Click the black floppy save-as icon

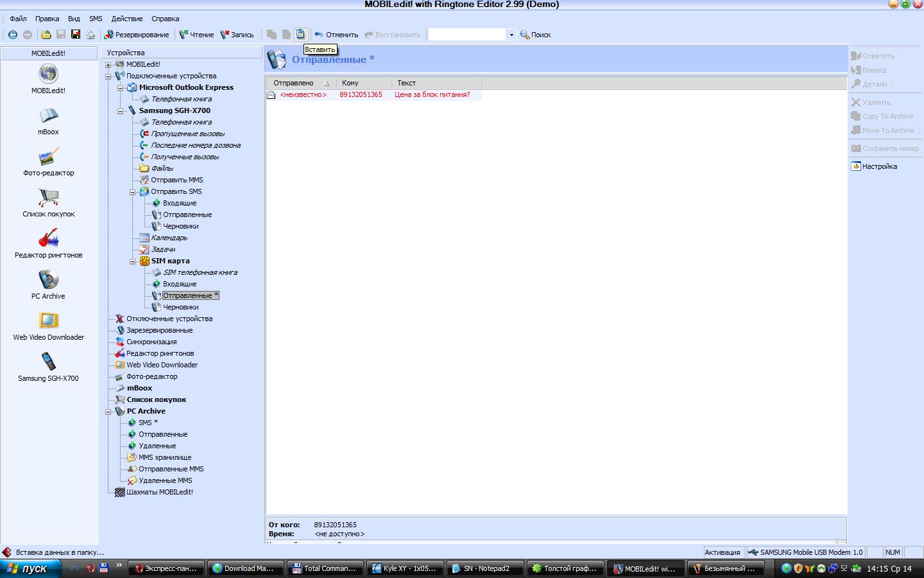pyautogui.click(x=76, y=35)
